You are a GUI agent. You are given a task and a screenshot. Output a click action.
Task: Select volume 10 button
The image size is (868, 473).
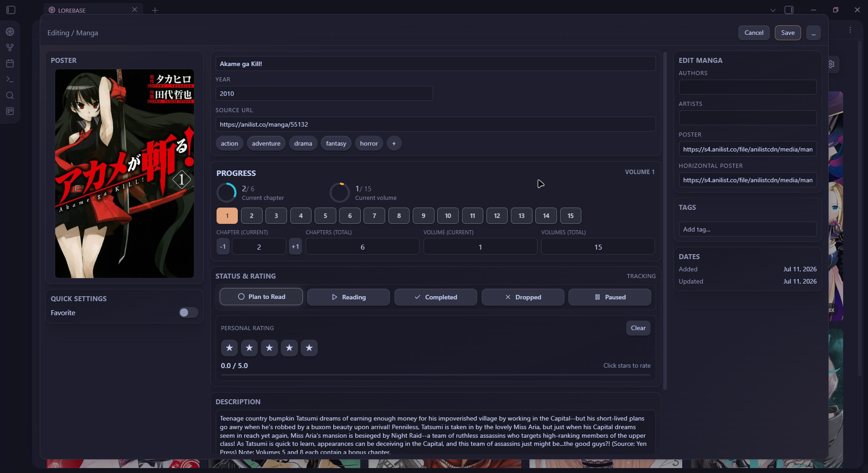(448, 216)
